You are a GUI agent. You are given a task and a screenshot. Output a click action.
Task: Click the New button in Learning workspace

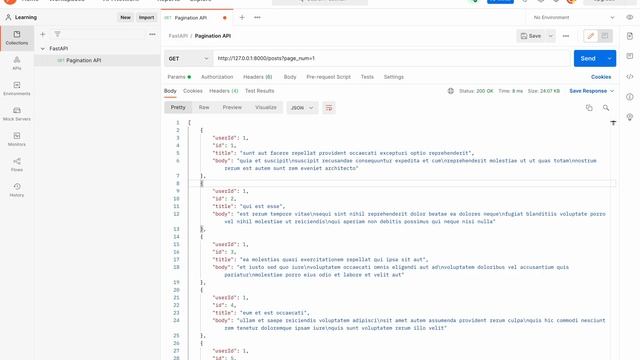[x=125, y=18]
